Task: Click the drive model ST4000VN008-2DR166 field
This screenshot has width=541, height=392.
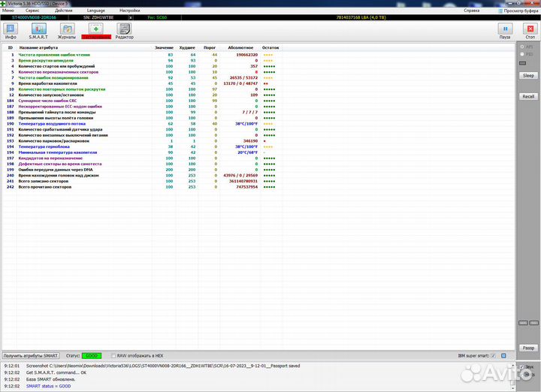Action: [34, 17]
